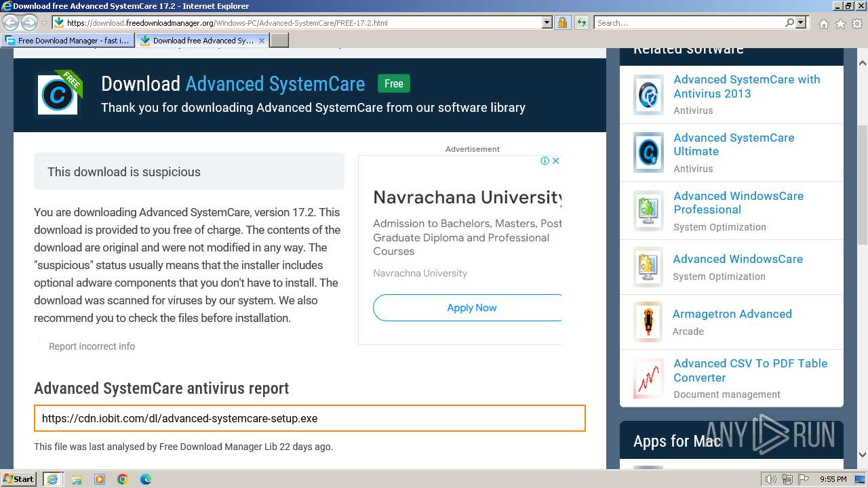This screenshot has height=488, width=868.
Task: Click 'Navrachna University' advertiser text
Action: click(420, 273)
